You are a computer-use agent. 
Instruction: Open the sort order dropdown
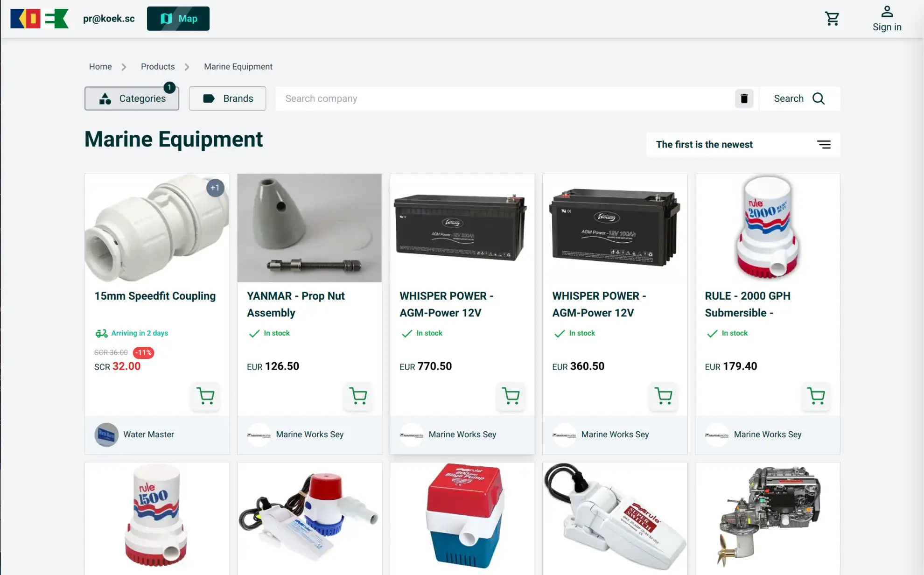pos(743,145)
